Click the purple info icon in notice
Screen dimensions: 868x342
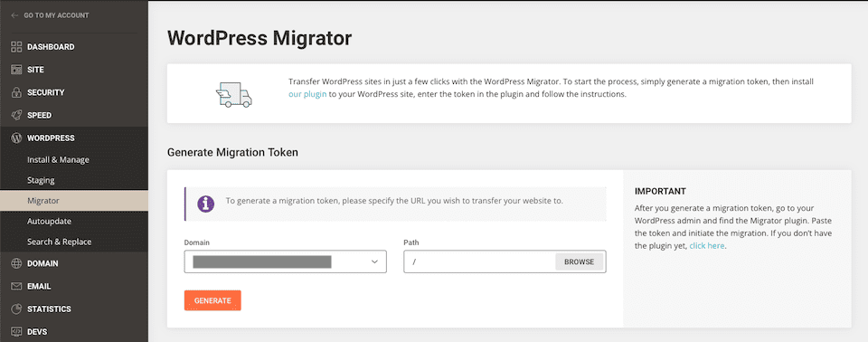pos(206,204)
